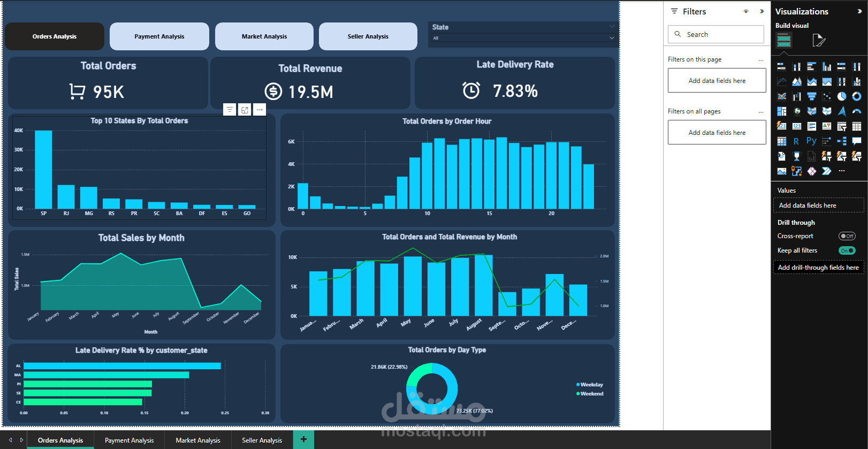Screen dimensions: 868x449
Task: Open the Format visual paintbrush tab
Action: click(x=819, y=40)
